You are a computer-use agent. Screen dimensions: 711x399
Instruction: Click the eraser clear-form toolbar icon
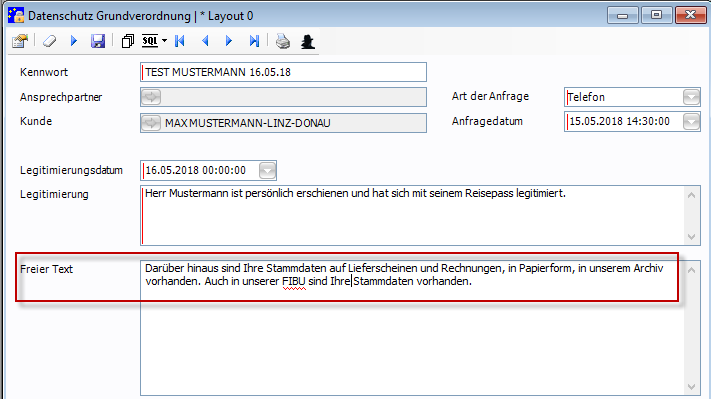[49, 41]
